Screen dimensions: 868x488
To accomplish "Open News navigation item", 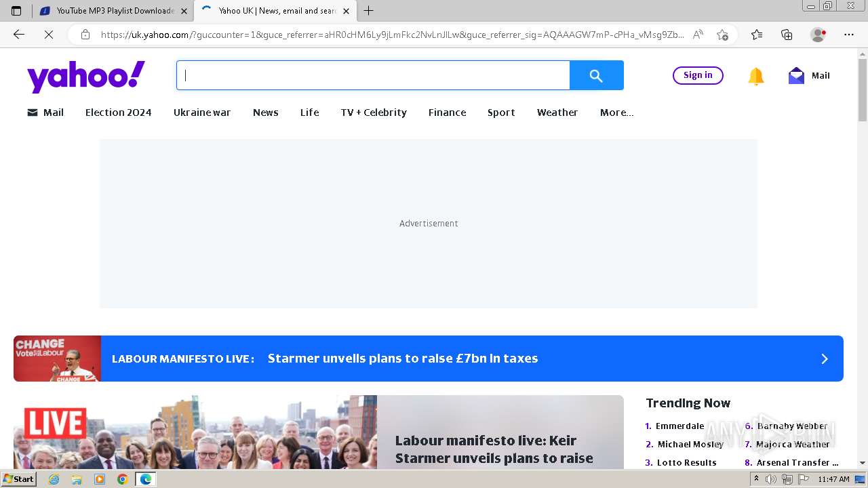I will (265, 113).
